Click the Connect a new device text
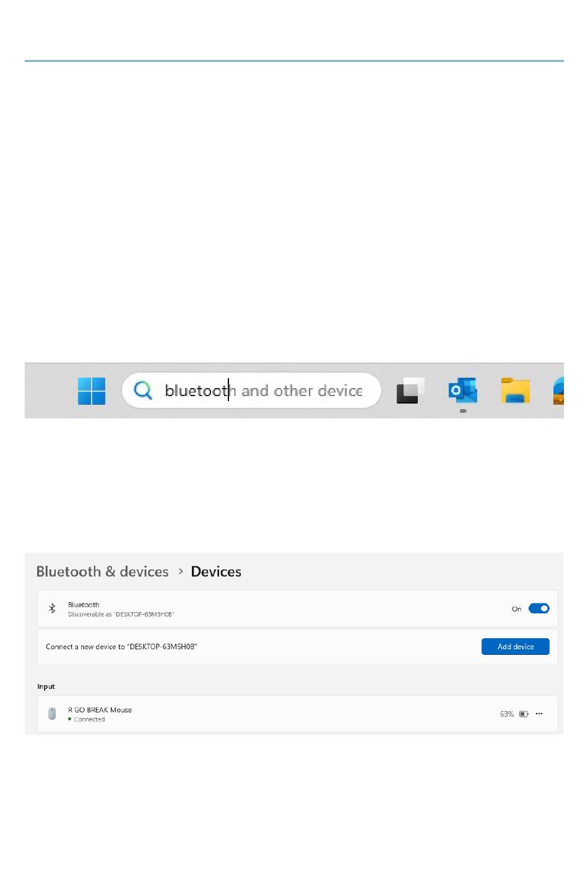 coord(121,646)
